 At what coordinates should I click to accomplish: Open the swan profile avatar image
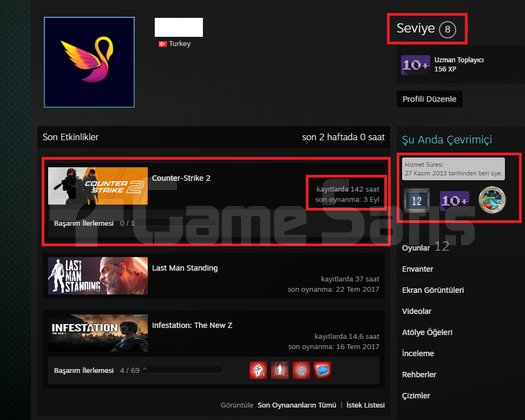[x=89, y=62]
